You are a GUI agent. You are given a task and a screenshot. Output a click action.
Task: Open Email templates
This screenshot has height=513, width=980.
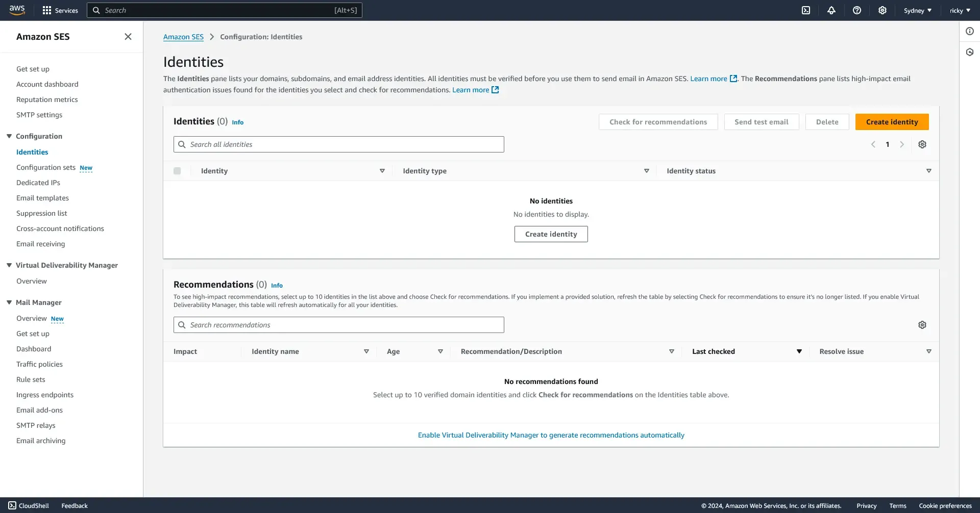[42, 198]
